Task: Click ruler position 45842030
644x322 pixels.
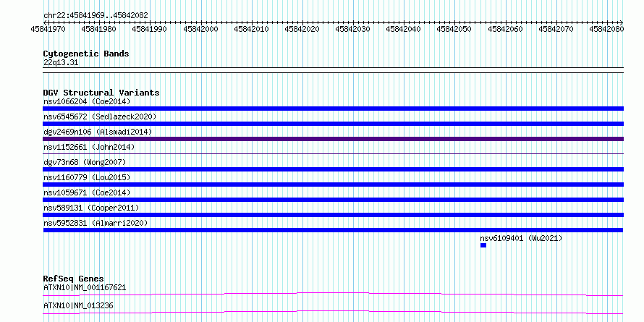Action: tap(353, 29)
